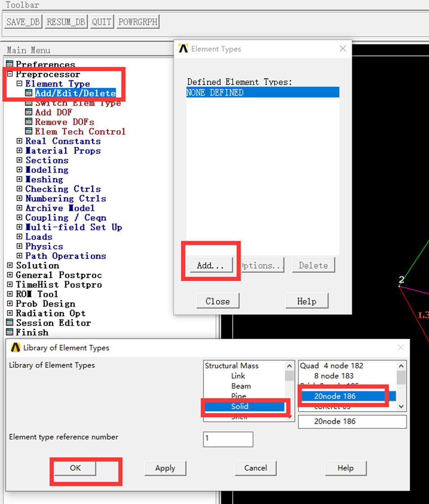Expand the Solution tree node

pyautogui.click(x=10, y=265)
